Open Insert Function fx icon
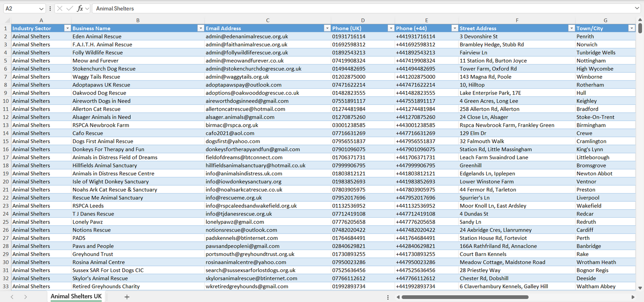The height and width of the screenshot is (302, 644). click(80, 8)
